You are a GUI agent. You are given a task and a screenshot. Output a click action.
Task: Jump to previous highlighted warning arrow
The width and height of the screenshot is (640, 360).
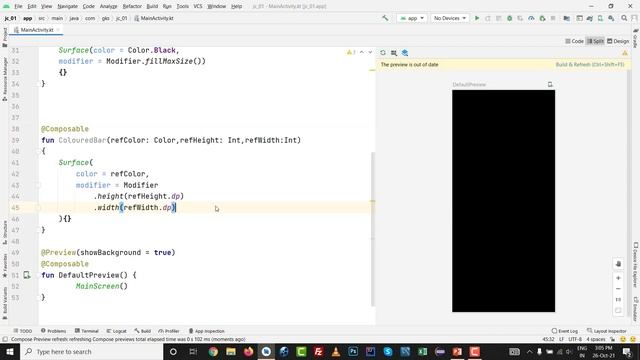362,52
